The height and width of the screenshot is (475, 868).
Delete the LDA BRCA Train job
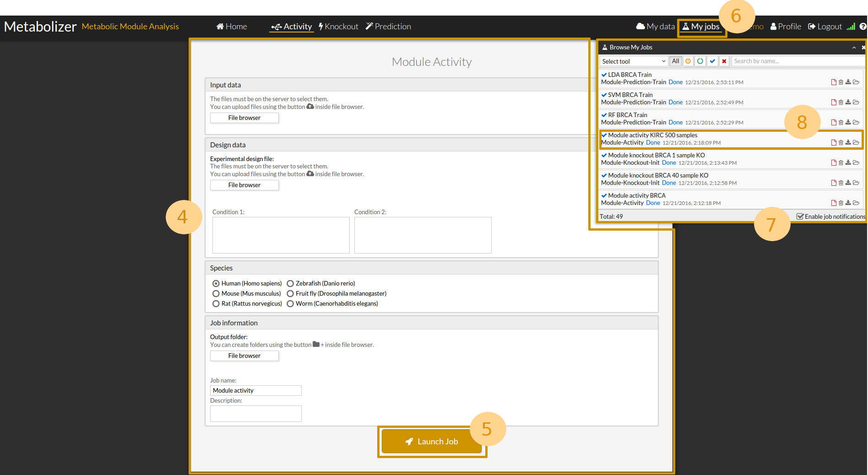(841, 82)
